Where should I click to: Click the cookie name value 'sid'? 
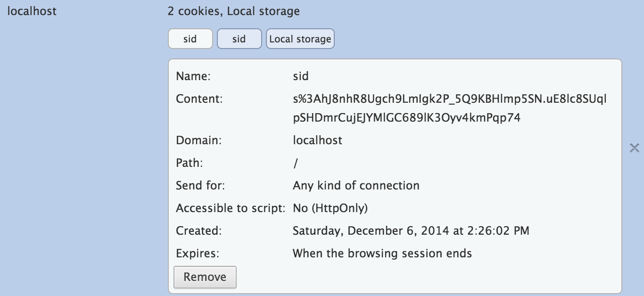(301, 76)
